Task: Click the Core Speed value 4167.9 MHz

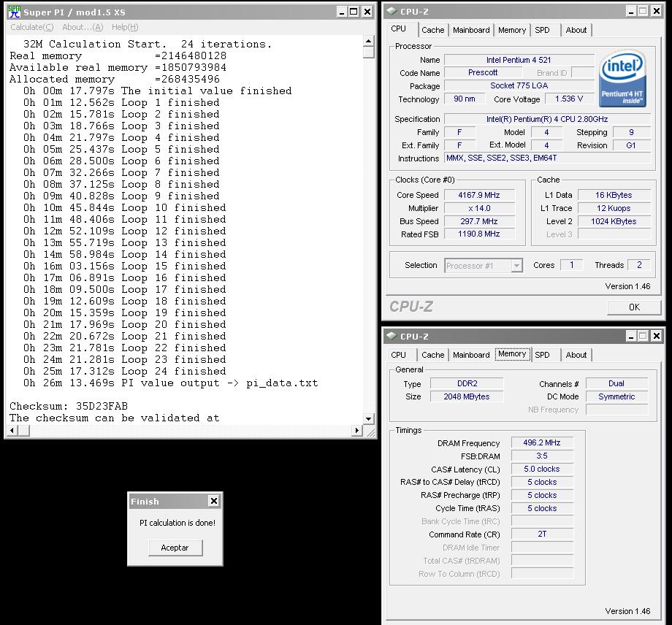Action: pos(479,196)
